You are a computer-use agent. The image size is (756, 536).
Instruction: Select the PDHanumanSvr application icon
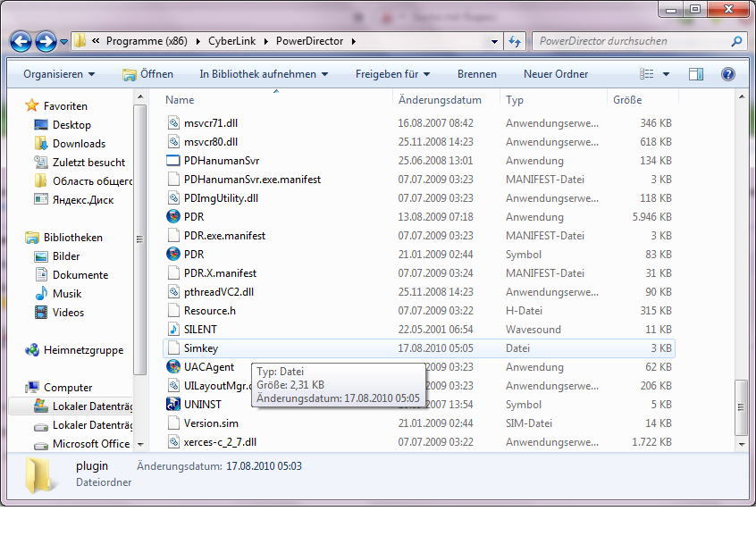click(173, 161)
